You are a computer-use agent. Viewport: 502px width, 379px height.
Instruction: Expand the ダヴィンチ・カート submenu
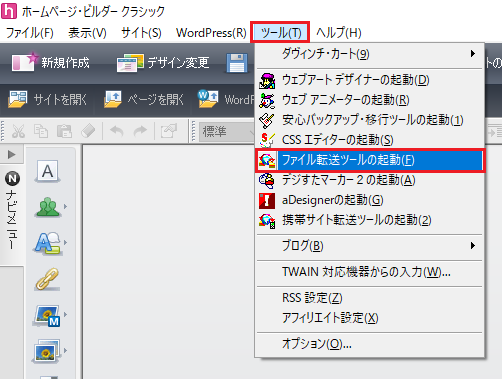click(x=369, y=54)
